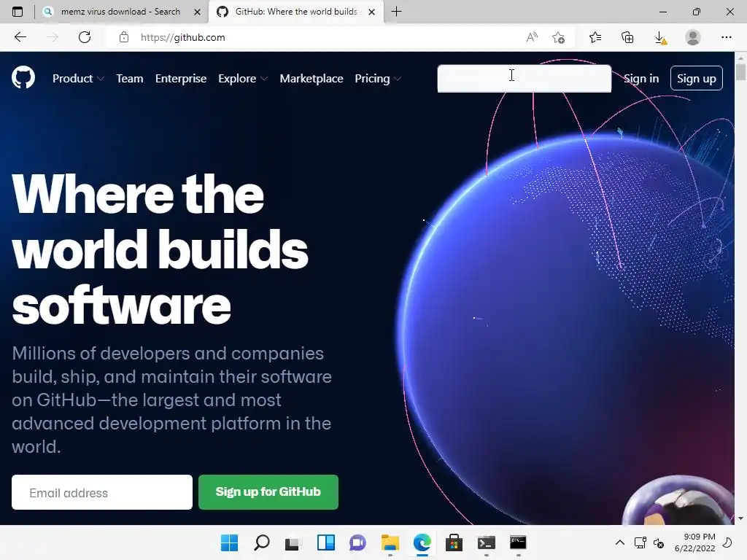The width and height of the screenshot is (747, 560).
Task: Open notifications moon icon
Action: (727, 542)
